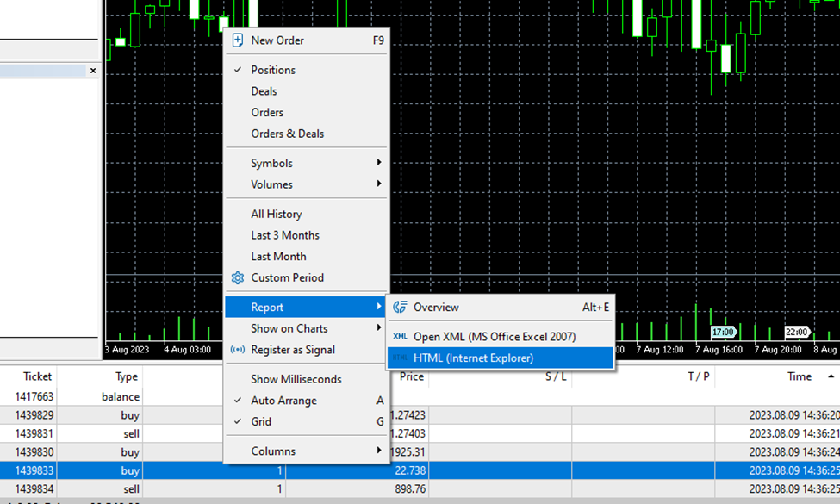Click the New Order plus icon
This screenshot has width=840, height=504.
237,40
